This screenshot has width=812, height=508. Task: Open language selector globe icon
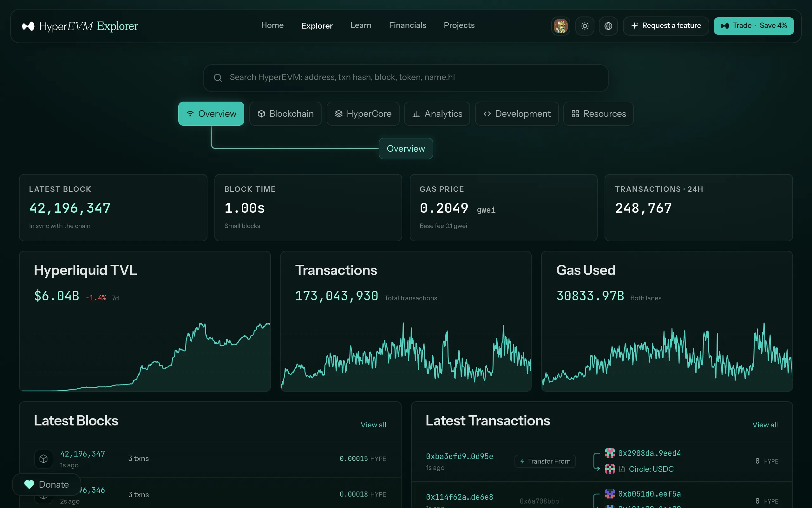608,26
